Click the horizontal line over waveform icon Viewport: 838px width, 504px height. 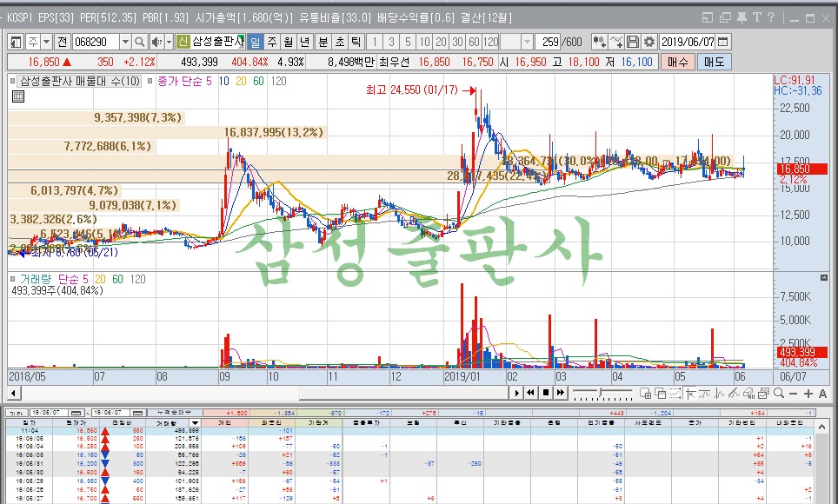(x=704, y=394)
